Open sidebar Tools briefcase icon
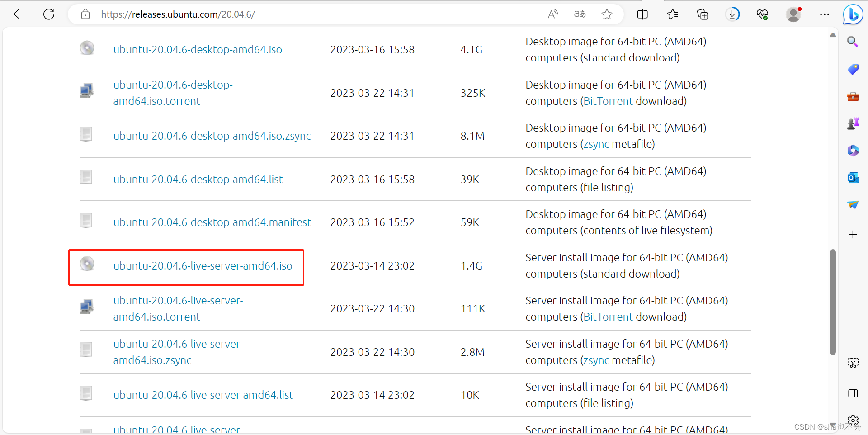Viewport: 868px width, 435px height. coord(853,96)
